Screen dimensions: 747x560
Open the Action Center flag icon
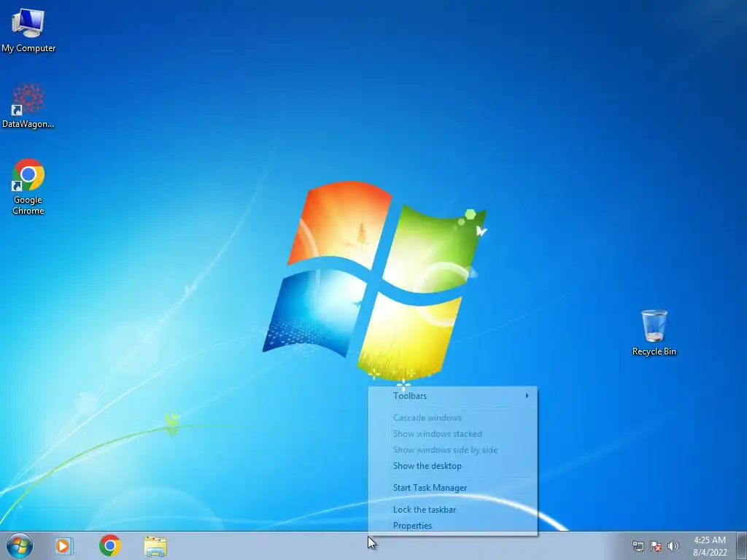click(x=656, y=546)
